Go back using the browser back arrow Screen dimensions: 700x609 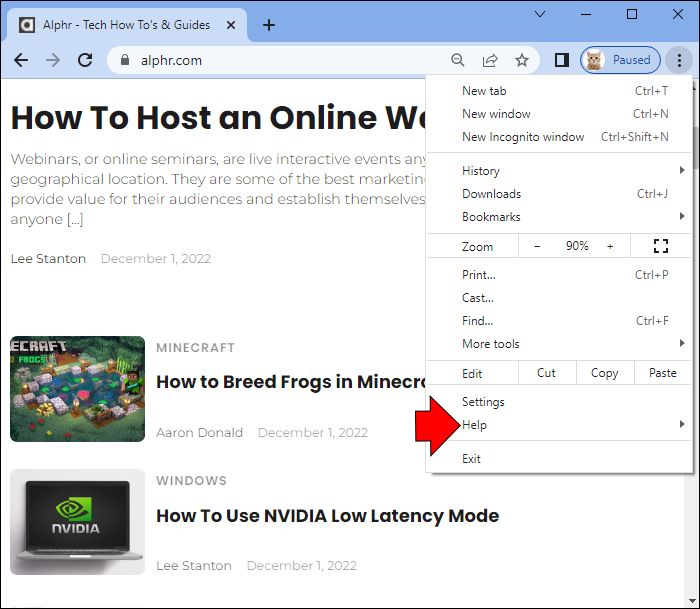[x=21, y=60]
